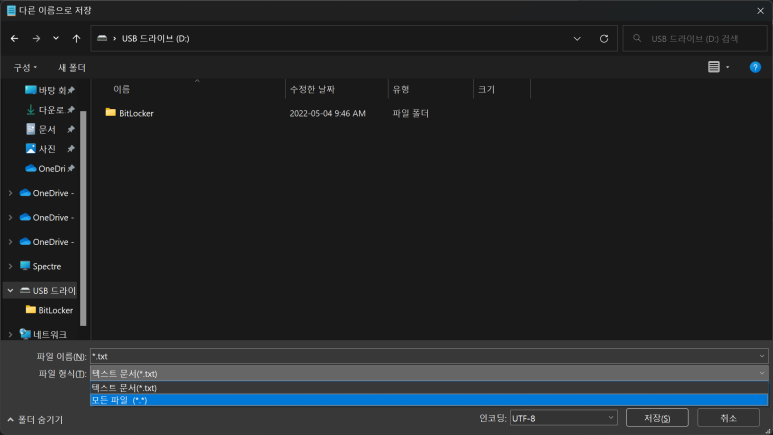Choose 모든 파일 (*.*) option

(428, 400)
